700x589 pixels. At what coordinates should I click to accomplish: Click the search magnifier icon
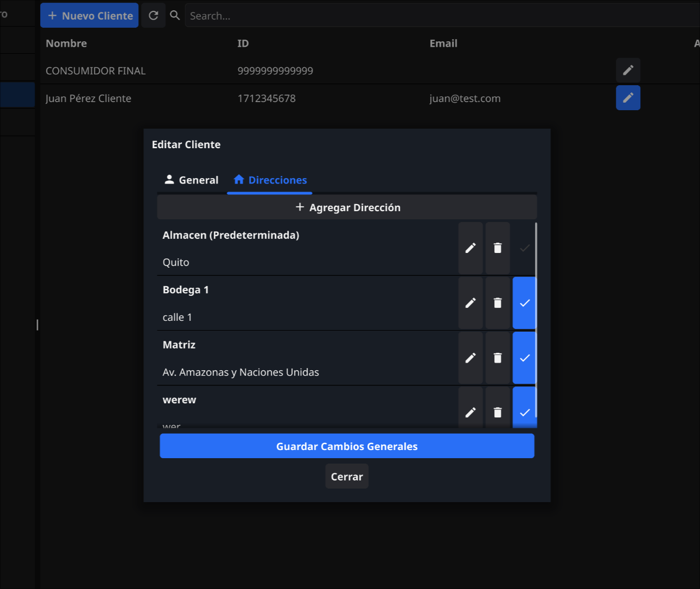[175, 16]
